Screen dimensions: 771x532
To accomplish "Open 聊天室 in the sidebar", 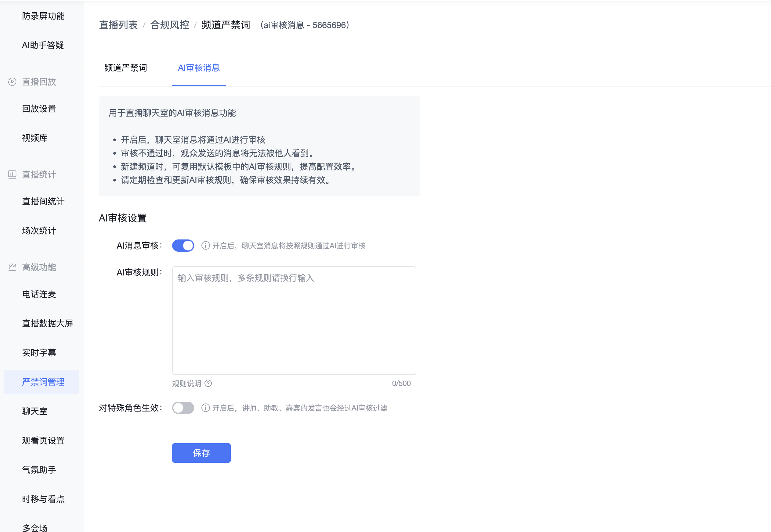I will [x=35, y=411].
